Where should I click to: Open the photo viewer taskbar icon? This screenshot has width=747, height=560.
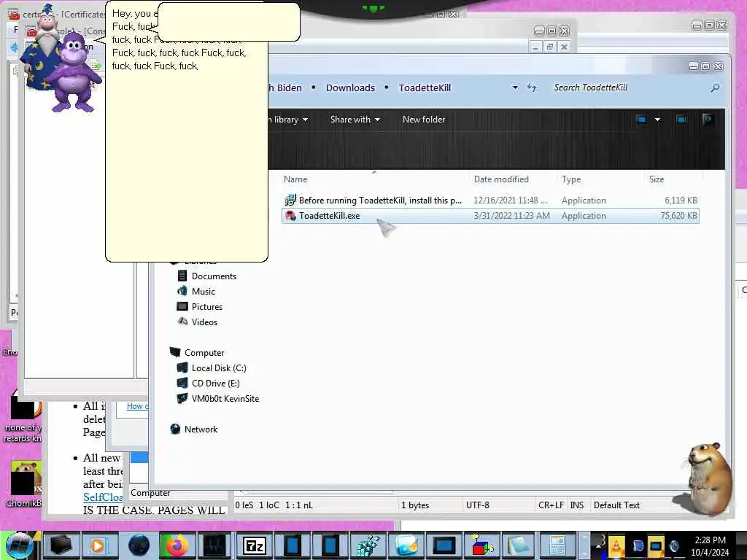pyautogui.click(x=406, y=545)
